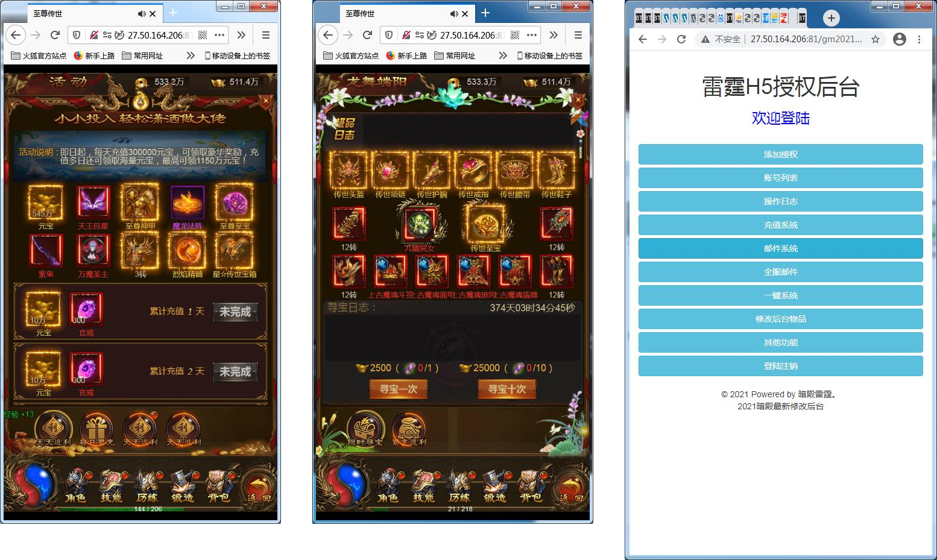Select the 至尊神甲 reward icon
937x560 pixels.
pos(140,203)
